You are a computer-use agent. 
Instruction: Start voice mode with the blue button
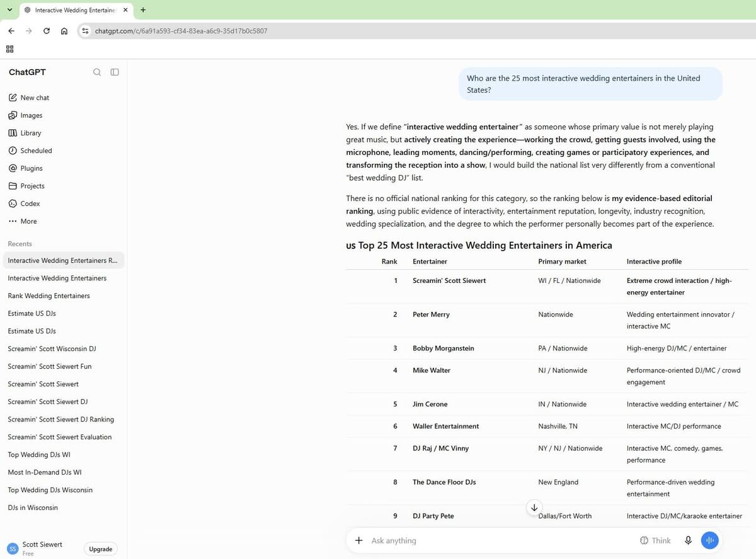710,541
